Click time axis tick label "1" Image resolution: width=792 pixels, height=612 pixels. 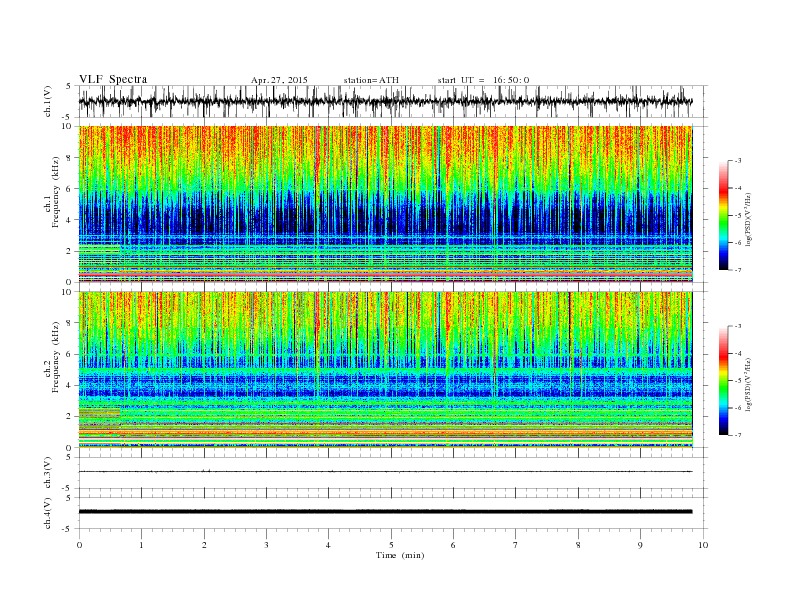pos(141,545)
